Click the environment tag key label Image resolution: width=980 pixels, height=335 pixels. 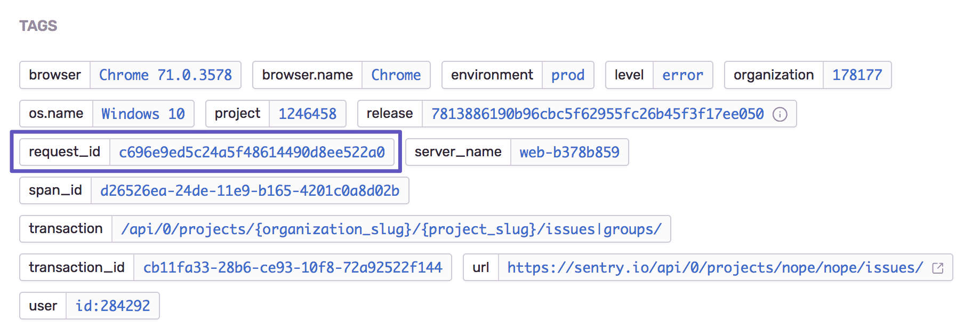[x=492, y=75]
